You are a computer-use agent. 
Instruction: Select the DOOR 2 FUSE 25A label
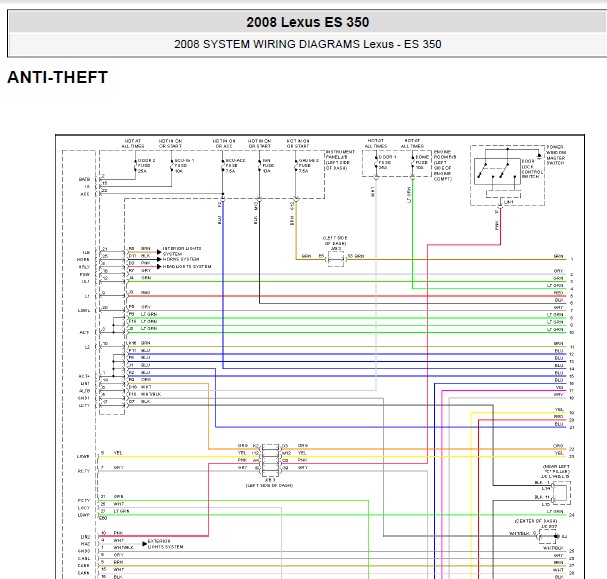[x=146, y=165]
